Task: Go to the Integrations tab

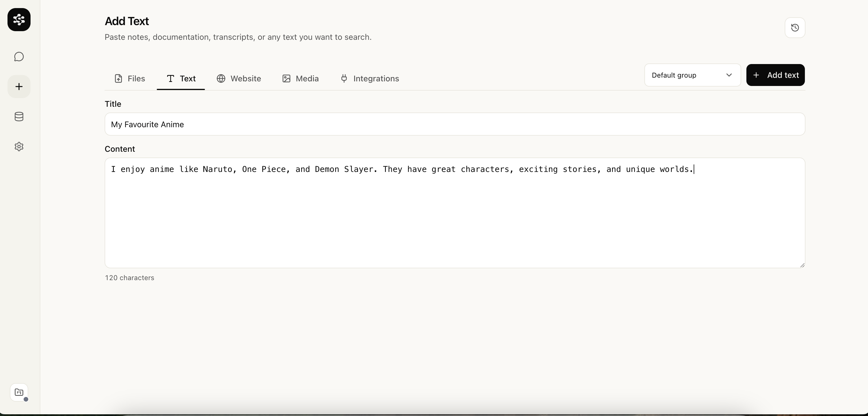Action: coord(369,78)
